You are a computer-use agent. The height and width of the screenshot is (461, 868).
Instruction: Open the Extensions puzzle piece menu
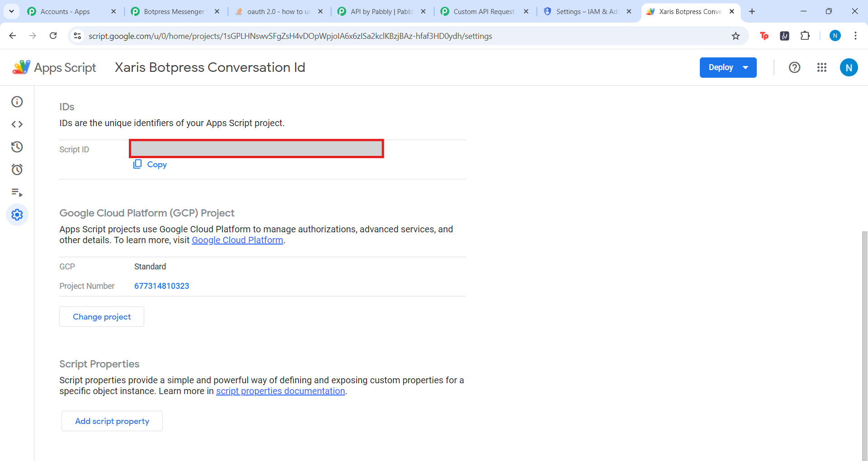805,36
